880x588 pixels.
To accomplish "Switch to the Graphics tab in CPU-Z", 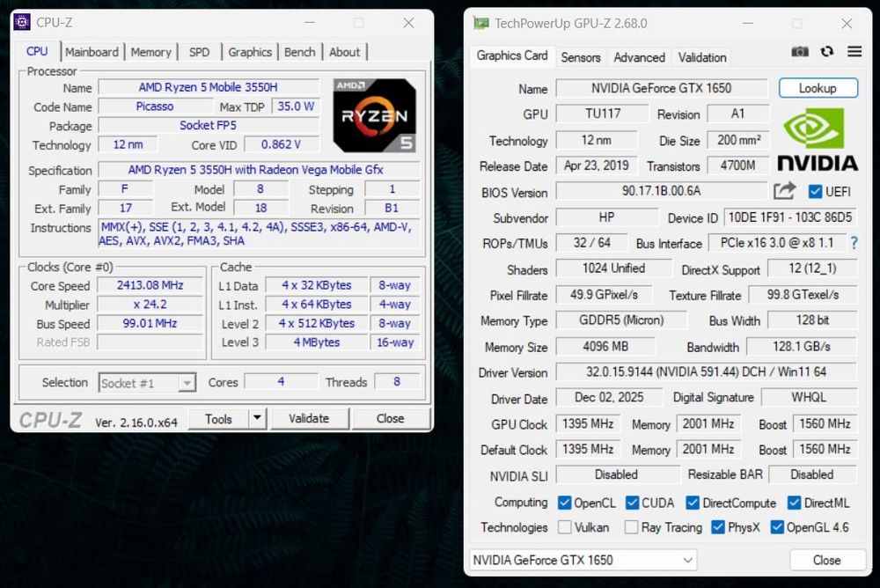I will [x=250, y=52].
